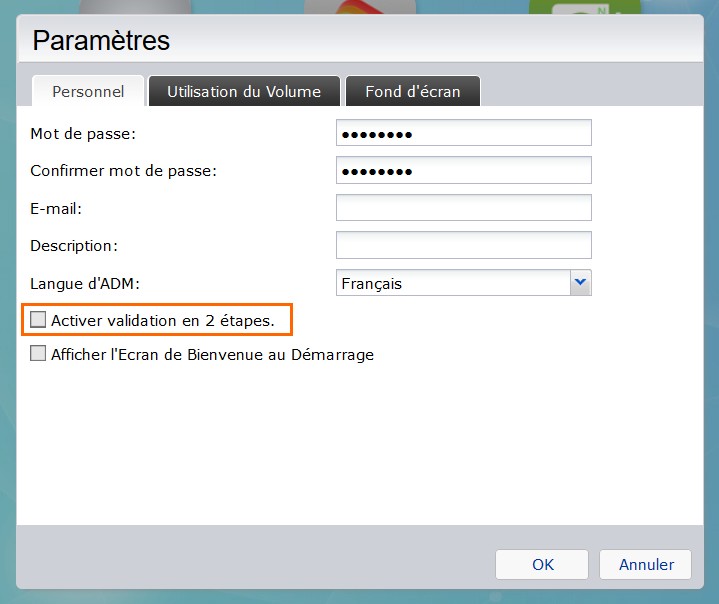Toggle the Afficher l'Ecran de Bienvenue checkbox
Image resolution: width=719 pixels, height=604 pixels.
(x=39, y=354)
